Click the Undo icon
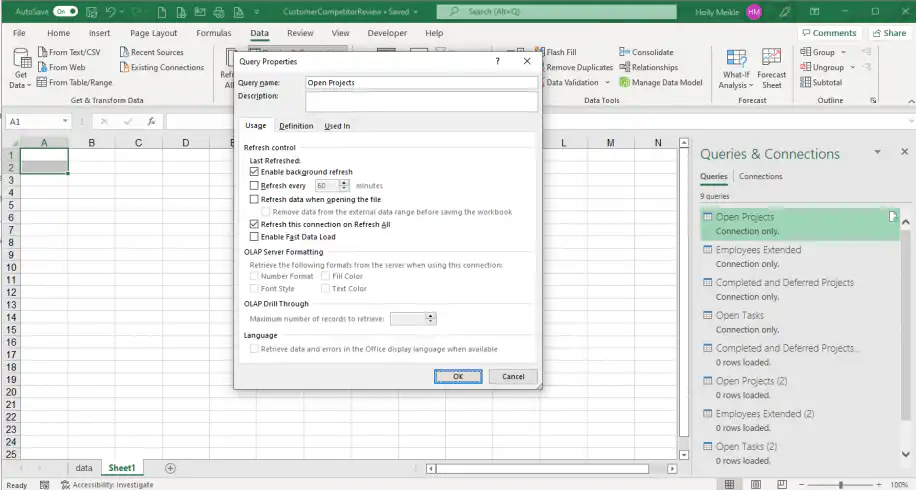This screenshot has height=490, width=916. (x=110, y=12)
